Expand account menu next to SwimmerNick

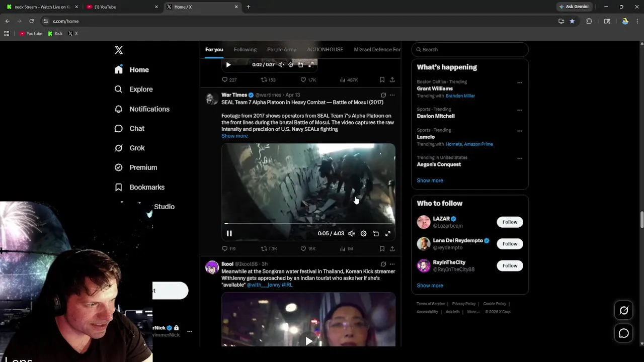point(190,331)
